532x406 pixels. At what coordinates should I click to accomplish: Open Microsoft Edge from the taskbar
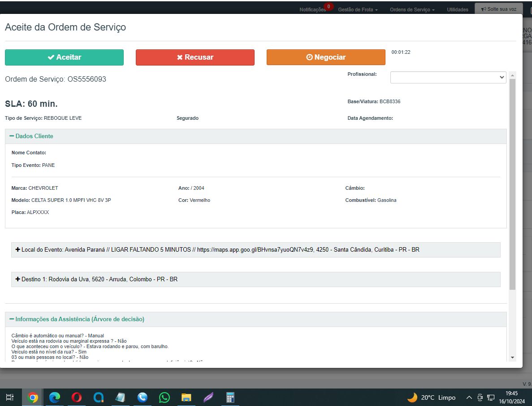[x=55, y=397]
